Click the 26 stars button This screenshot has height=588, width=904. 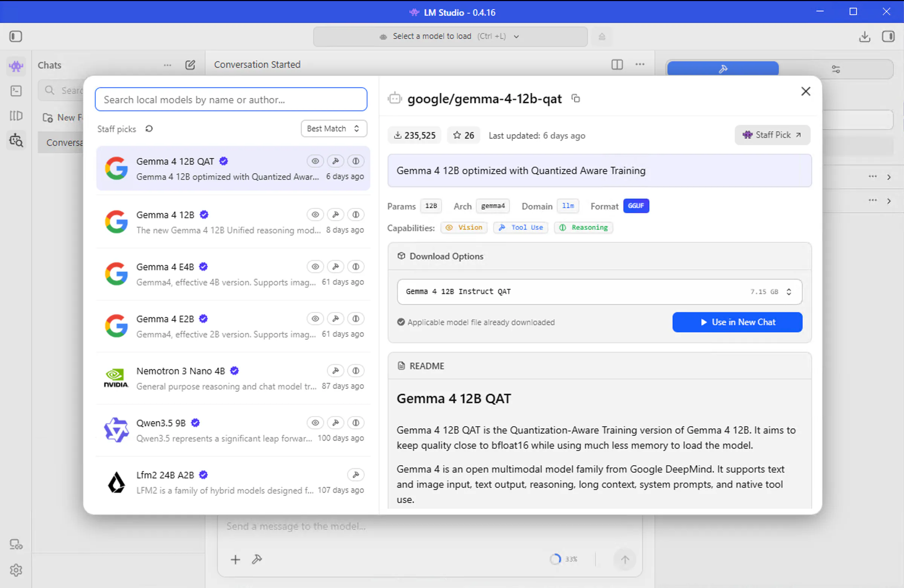click(x=463, y=135)
